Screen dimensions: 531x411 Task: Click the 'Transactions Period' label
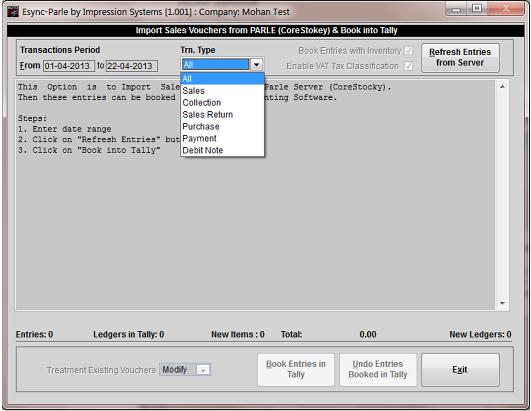coord(60,50)
